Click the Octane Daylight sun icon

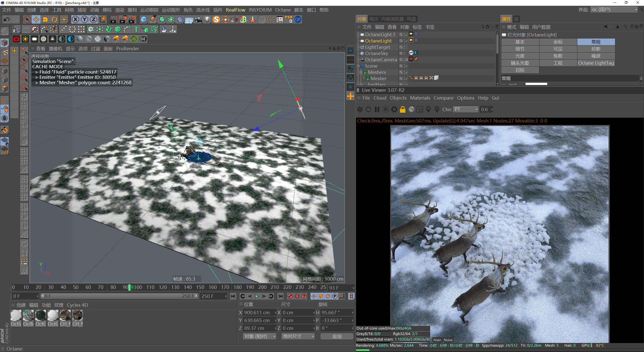pos(25,39)
